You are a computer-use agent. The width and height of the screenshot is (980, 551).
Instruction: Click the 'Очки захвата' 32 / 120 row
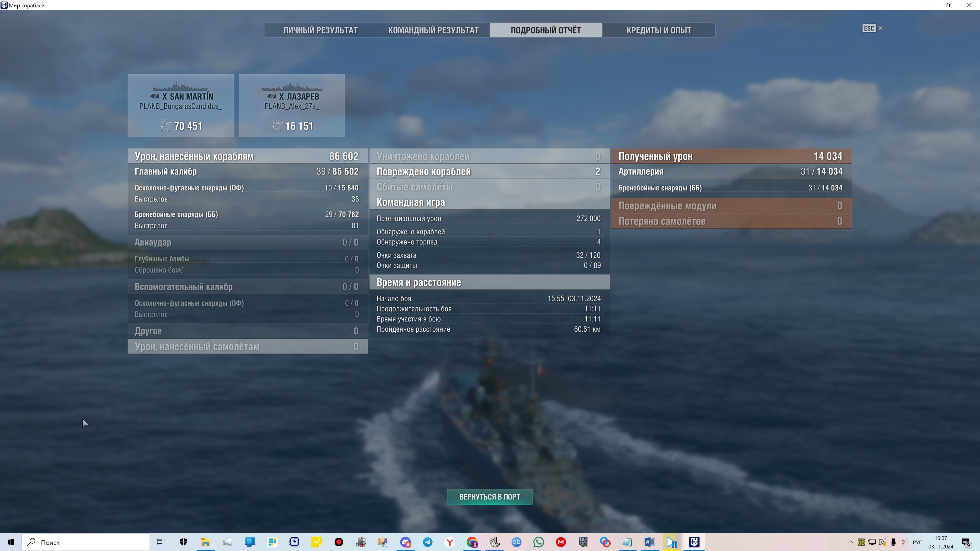point(489,255)
